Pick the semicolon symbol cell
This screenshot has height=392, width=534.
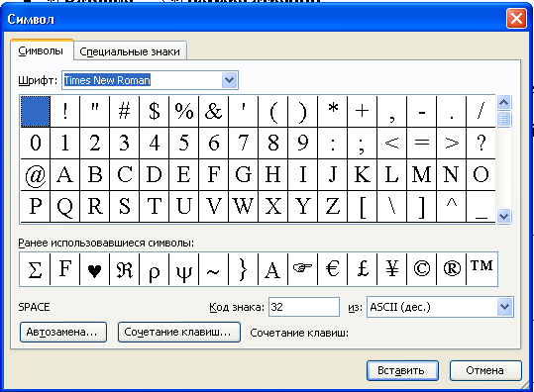tap(362, 144)
